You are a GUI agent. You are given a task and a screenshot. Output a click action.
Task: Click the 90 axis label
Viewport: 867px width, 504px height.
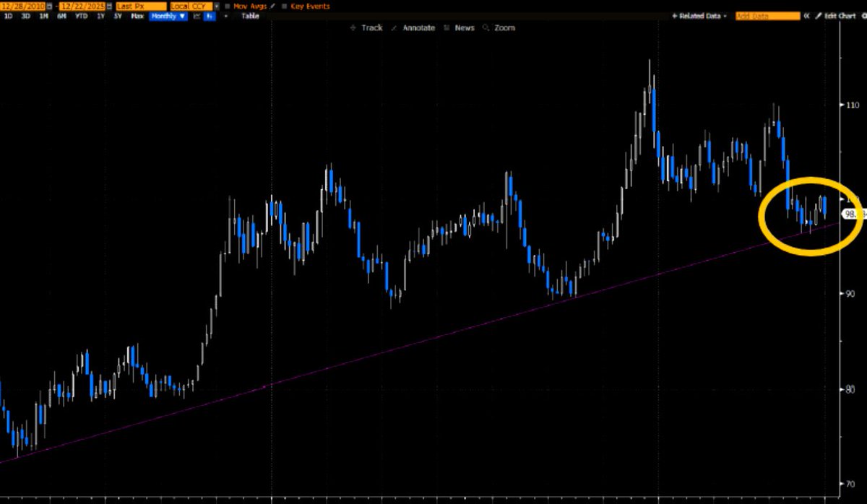(x=852, y=294)
